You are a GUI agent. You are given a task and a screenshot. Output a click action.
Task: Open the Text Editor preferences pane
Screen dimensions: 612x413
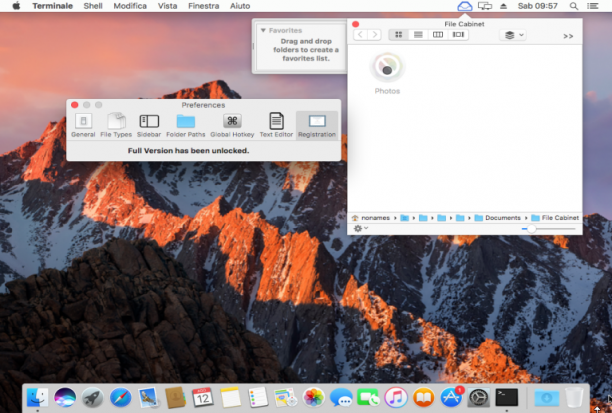point(276,125)
